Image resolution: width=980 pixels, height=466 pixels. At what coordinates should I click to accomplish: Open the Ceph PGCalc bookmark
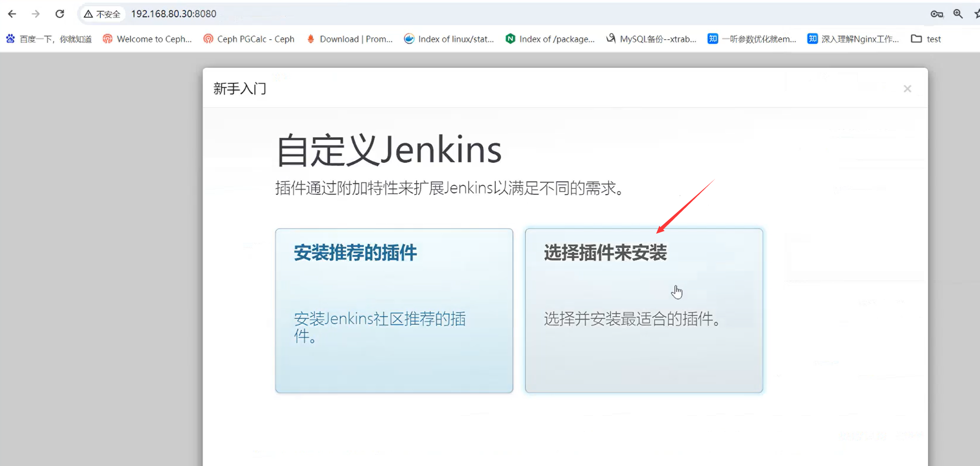(249, 39)
